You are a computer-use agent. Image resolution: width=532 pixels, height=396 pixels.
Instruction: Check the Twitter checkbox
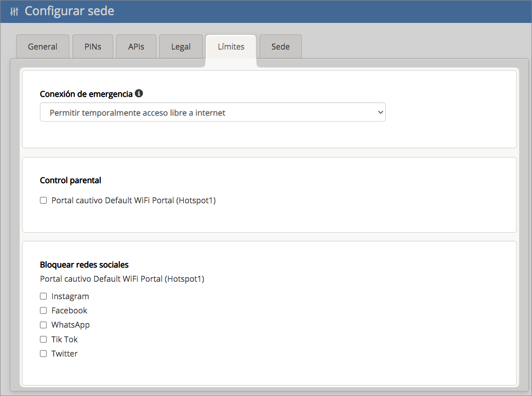click(x=44, y=354)
